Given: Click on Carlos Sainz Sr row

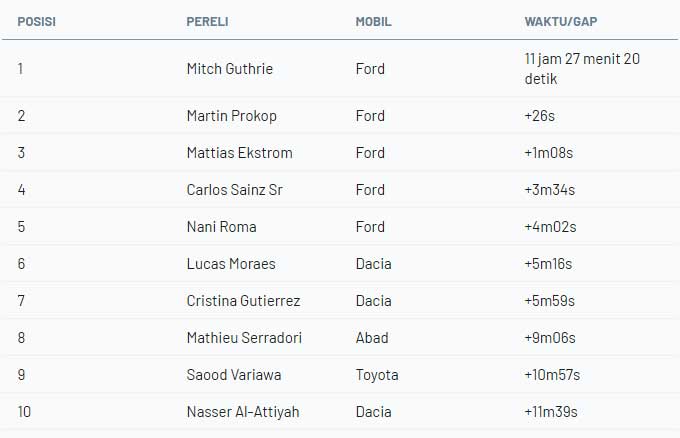Looking at the screenshot, I should click(340, 190).
